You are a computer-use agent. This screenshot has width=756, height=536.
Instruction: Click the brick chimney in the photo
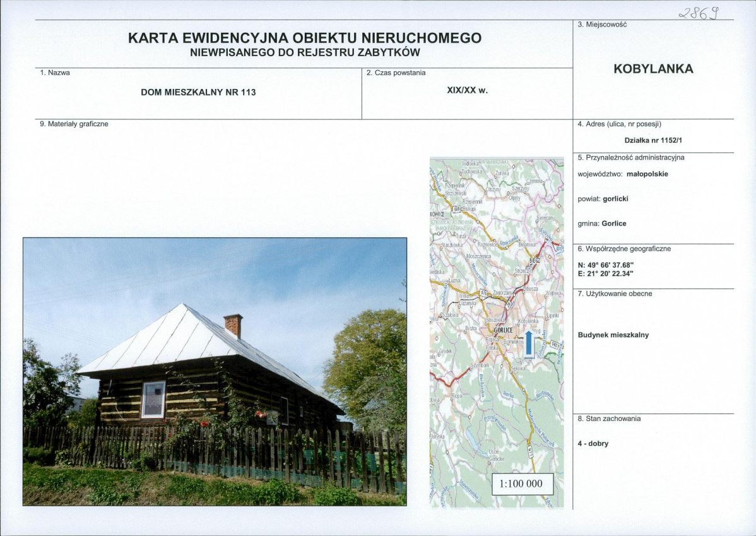pyautogui.click(x=233, y=326)
